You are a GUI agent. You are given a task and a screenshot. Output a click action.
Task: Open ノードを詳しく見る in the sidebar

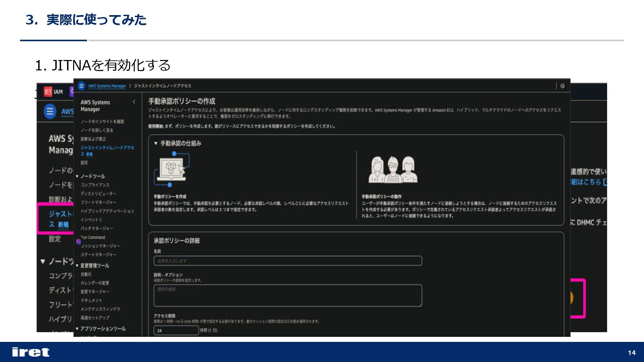click(97, 130)
